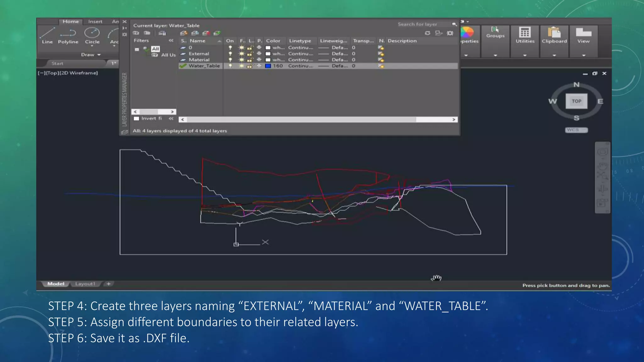This screenshot has height=362, width=644.
Task: Click the Description column header
Action: click(x=421, y=41)
